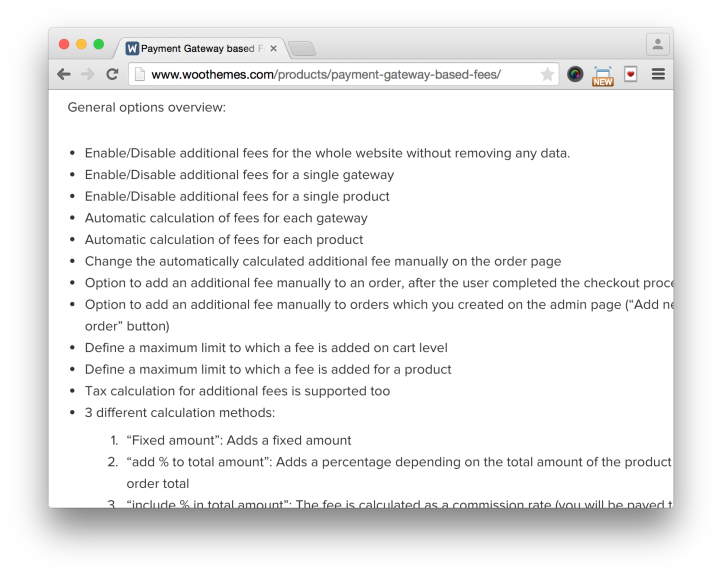Click the round colorful extension icon

coord(575,74)
